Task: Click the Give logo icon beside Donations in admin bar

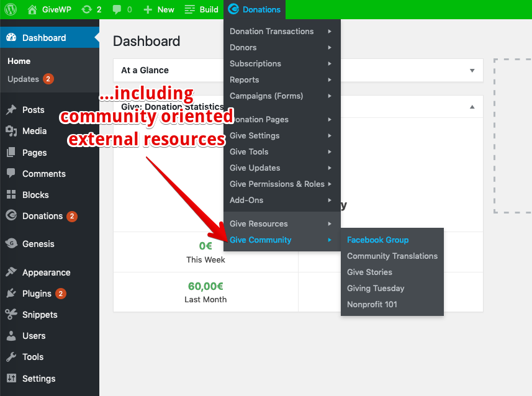Action: 233,9
